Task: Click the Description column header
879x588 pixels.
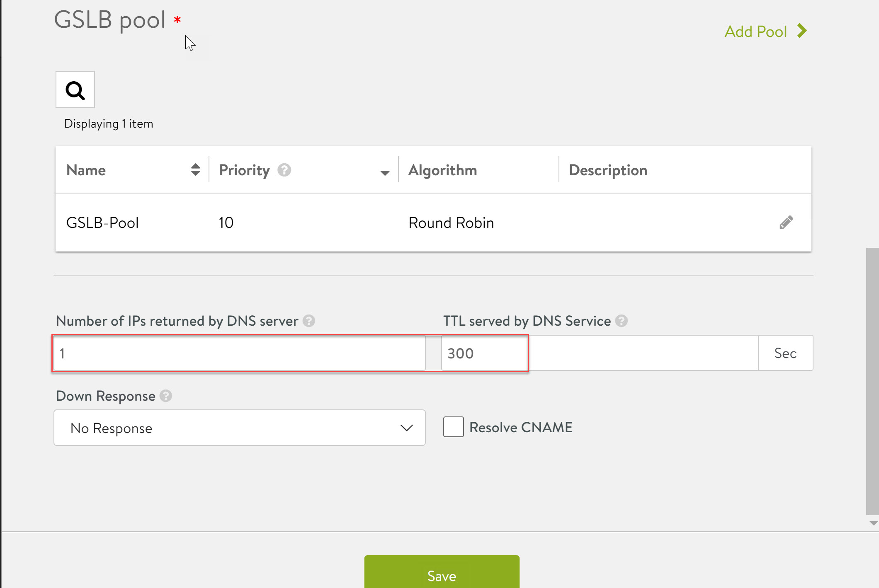Action: 608,170
